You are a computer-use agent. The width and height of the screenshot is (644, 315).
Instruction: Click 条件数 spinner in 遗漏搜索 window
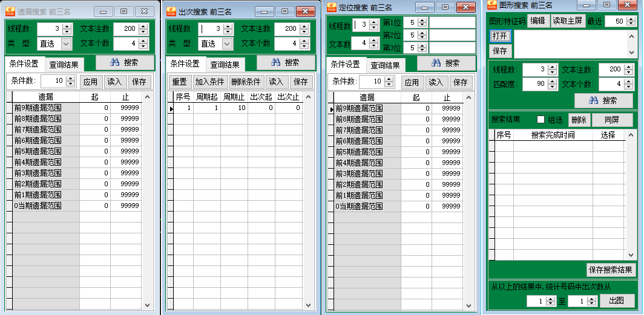71,81
